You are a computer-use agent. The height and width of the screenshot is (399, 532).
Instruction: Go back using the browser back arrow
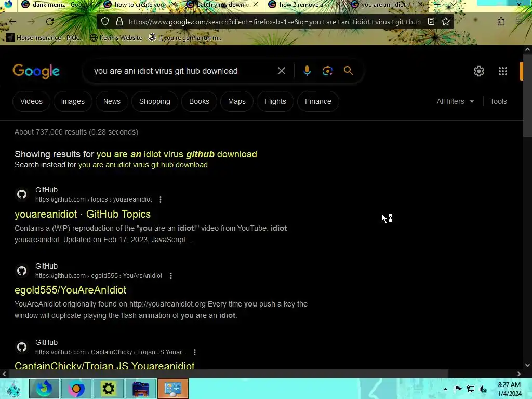click(x=12, y=22)
